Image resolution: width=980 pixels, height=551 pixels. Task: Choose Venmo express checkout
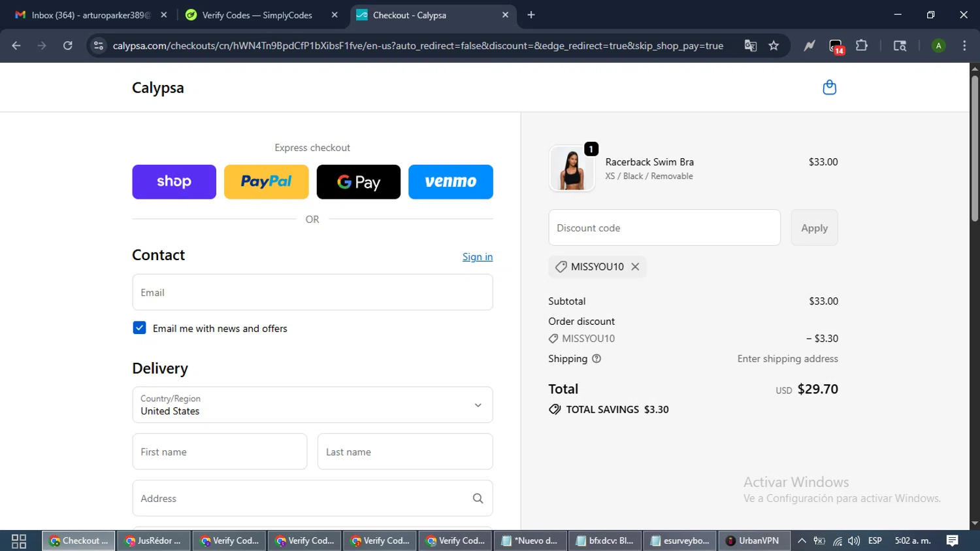pyautogui.click(x=451, y=182)
